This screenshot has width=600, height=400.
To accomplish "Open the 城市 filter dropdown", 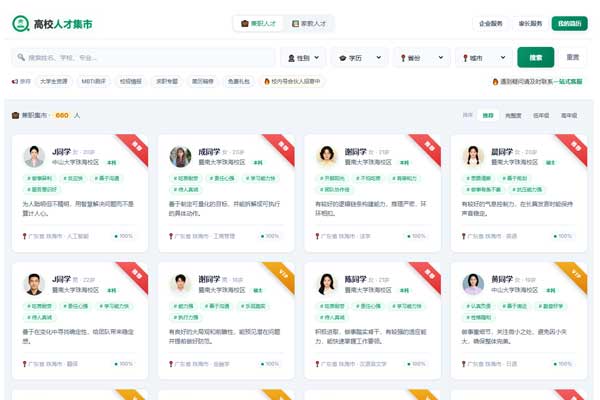I will click(484, 58).
